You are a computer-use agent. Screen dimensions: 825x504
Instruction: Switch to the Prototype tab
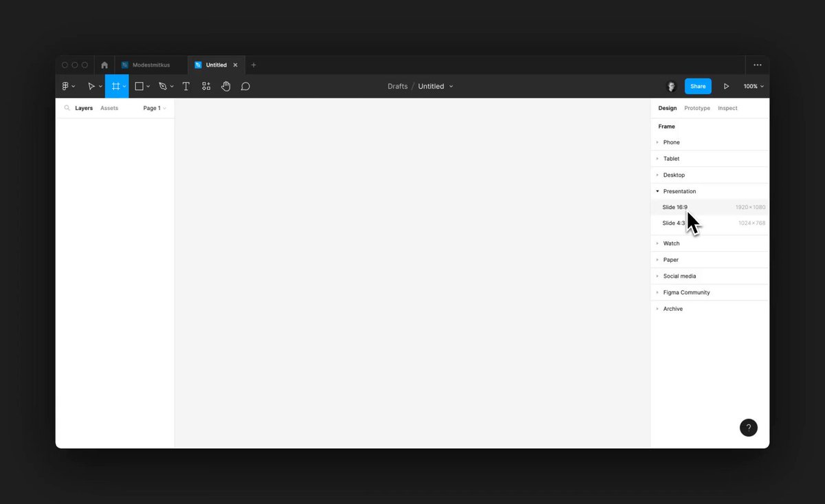[x=697, y=108]
